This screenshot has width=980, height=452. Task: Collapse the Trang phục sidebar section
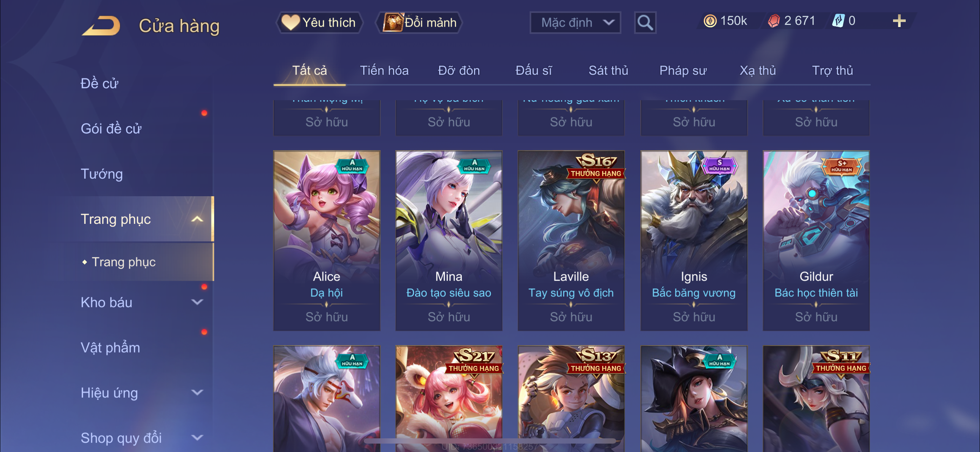click(197, 219)
